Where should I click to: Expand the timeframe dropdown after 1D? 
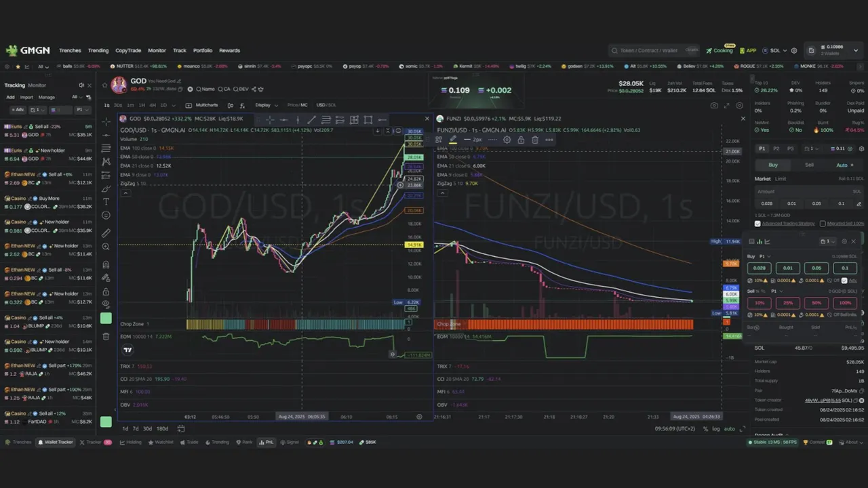click(x=173, y=105)
